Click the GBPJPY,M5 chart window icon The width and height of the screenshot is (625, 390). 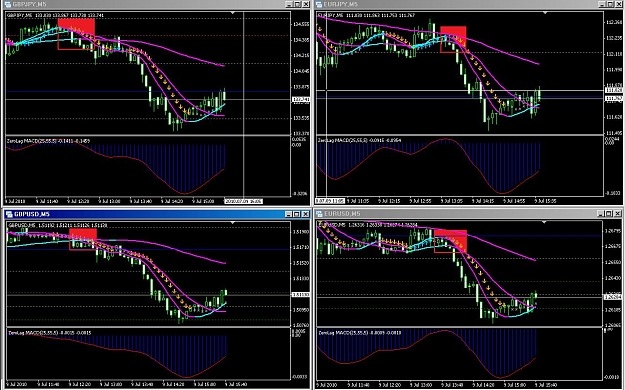point(8,4)
